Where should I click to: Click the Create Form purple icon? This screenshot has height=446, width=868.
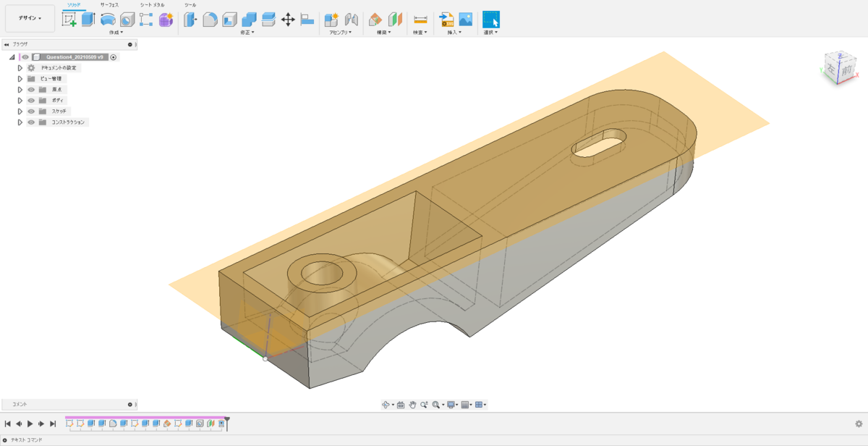[x=166, y=20]
